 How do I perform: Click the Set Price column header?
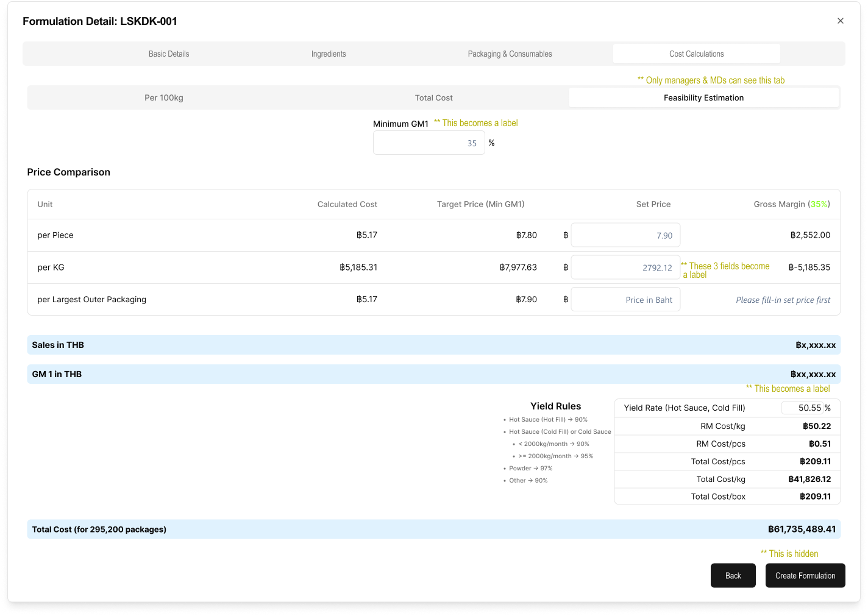click(653, 204)
